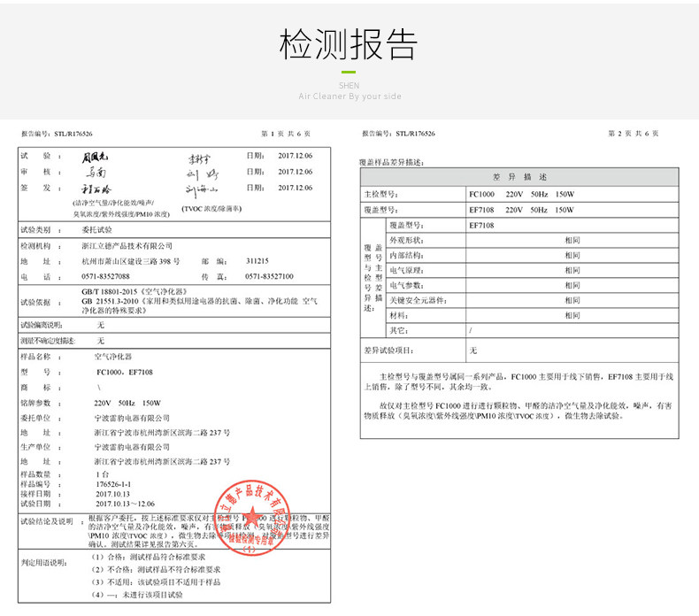
Task: Select report number STL/R176526 on page 1
Action: tap(73, 134)
